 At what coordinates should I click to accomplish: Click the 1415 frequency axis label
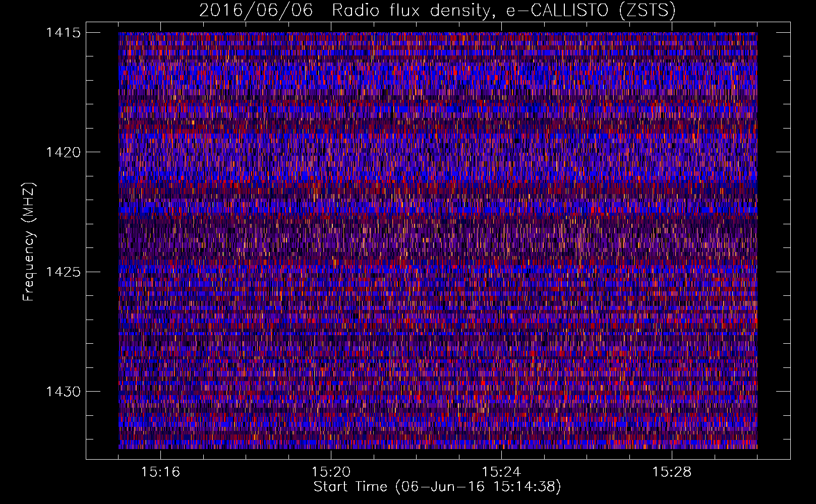(63, 33)
